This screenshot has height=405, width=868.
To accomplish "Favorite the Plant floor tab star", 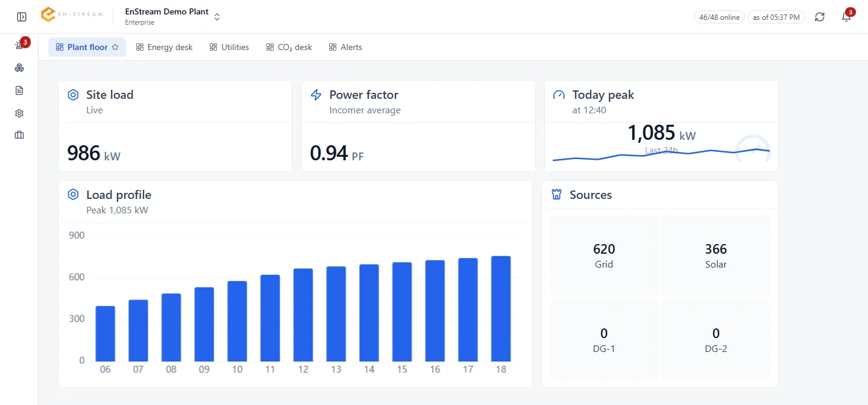I will point(115,47).
